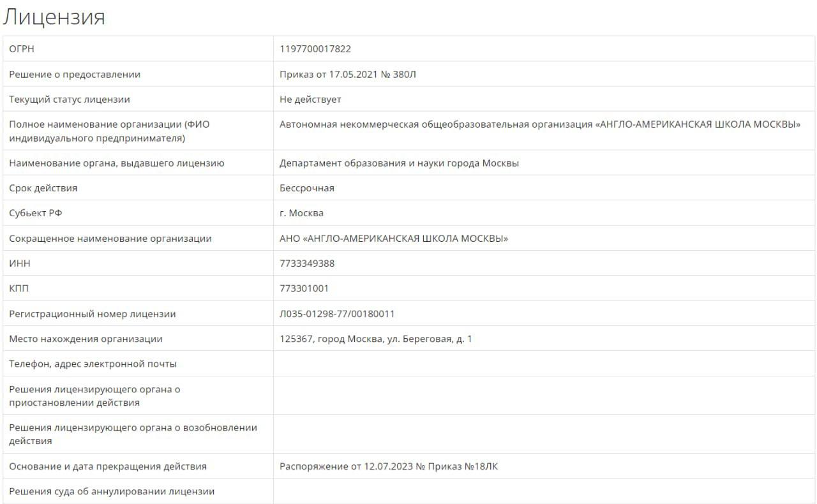Click the Лицензия page heading
This screenshot has height=504, width=817.
coord(54,17)
